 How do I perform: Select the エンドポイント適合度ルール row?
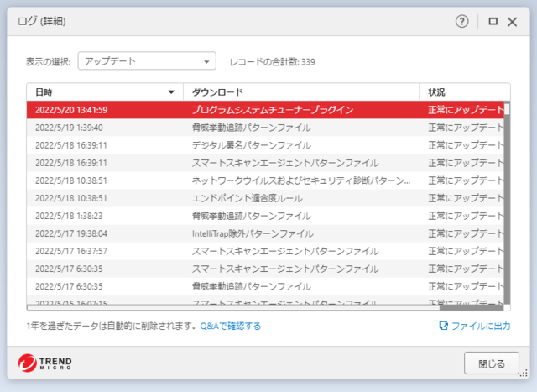point(265,198)
